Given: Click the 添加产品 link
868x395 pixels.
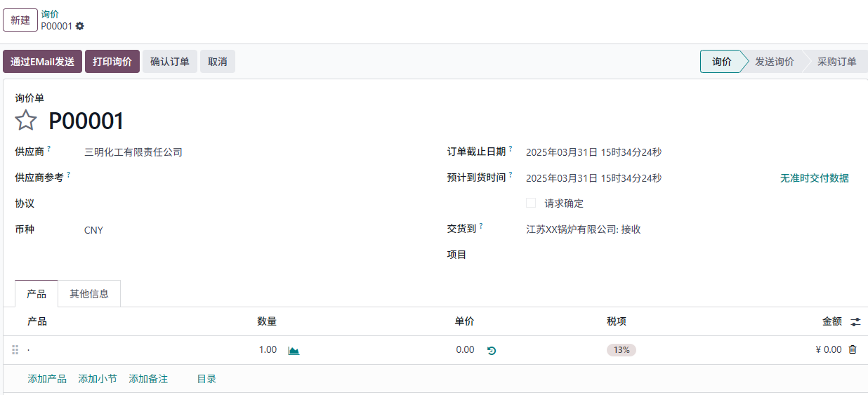Looking at the screenshot, I should 47,379.
